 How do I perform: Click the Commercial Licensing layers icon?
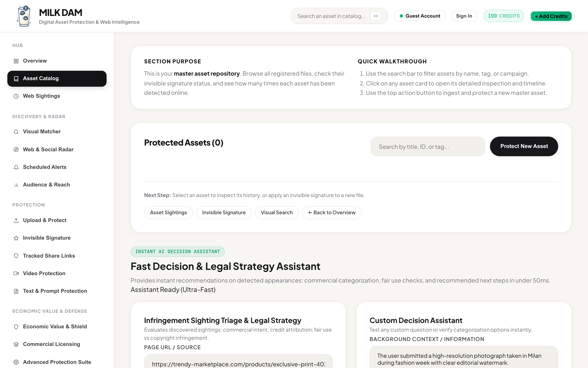pos(16,344)
